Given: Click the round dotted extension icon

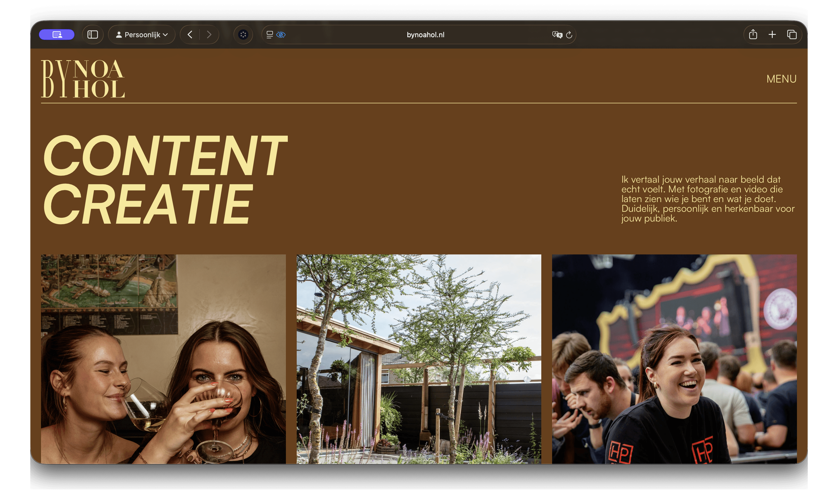Looking at the screenshot, I should tap(243, 35).
